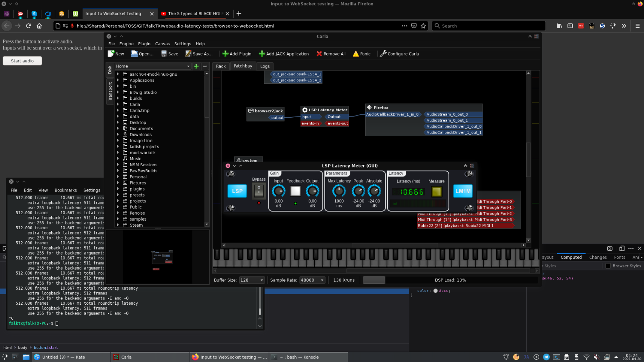Adjust the Peak threshold knob
The image size is (644, 362).
pos(358,192)
